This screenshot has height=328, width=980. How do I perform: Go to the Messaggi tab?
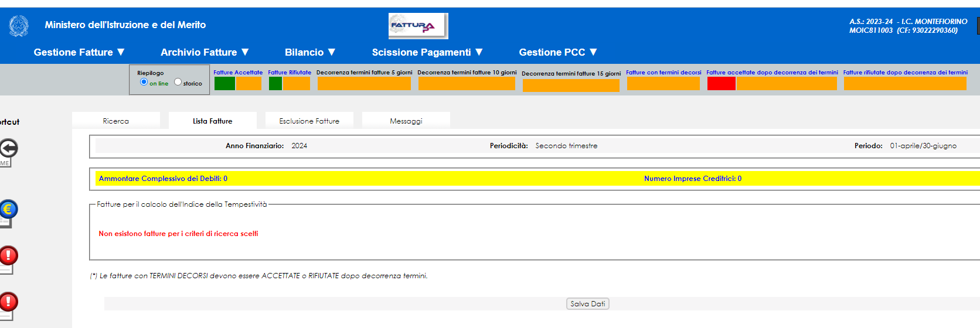406,121
